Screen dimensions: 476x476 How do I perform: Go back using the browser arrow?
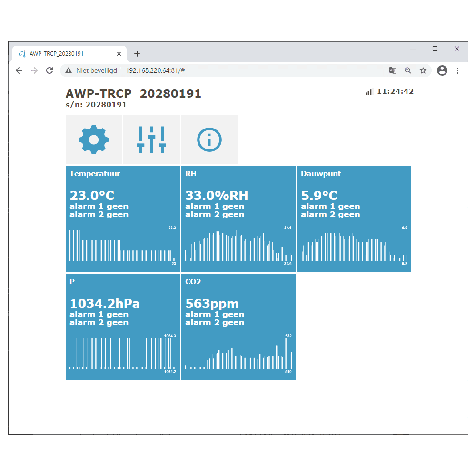pyautogui.click(x=19, y=70)
